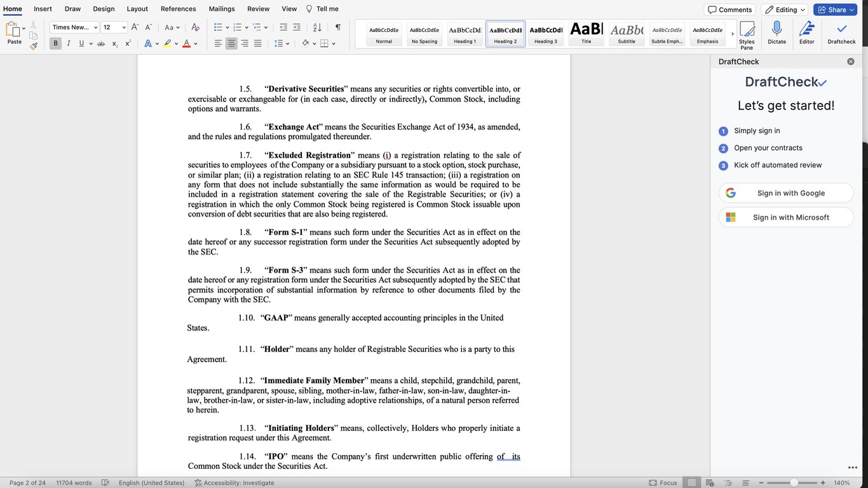Open the Insert tab
This screenshot has height=488, width=868.
pyautogui.click(x=43, y=9)
